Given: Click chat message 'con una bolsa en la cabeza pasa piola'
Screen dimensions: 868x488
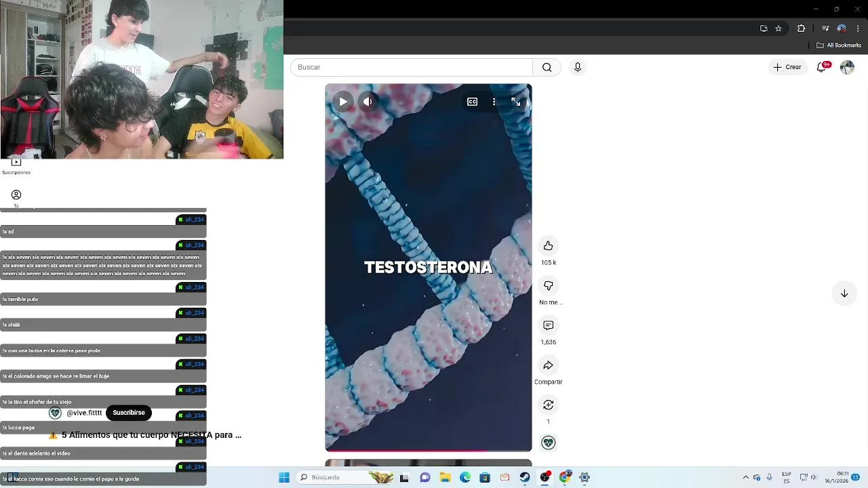Looking at the screenshot, I should point(103,350).
